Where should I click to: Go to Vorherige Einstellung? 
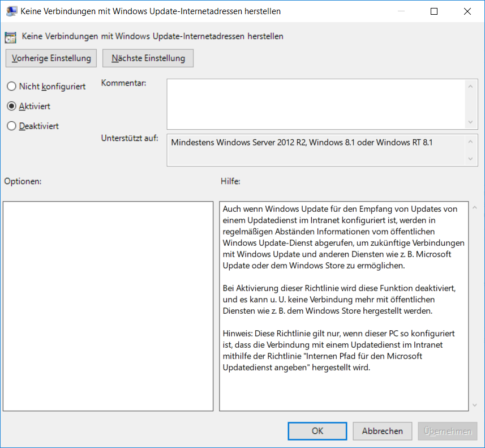(x=51, y=58)
